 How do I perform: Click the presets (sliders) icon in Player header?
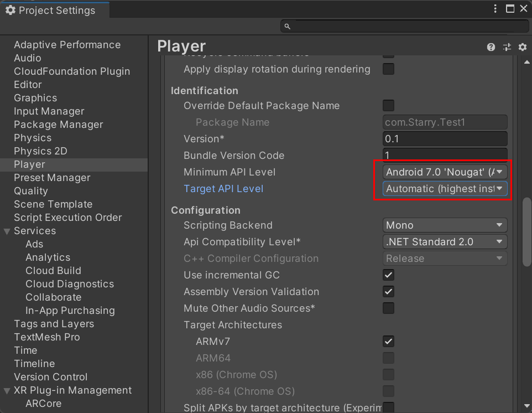(x=507, y=47)
